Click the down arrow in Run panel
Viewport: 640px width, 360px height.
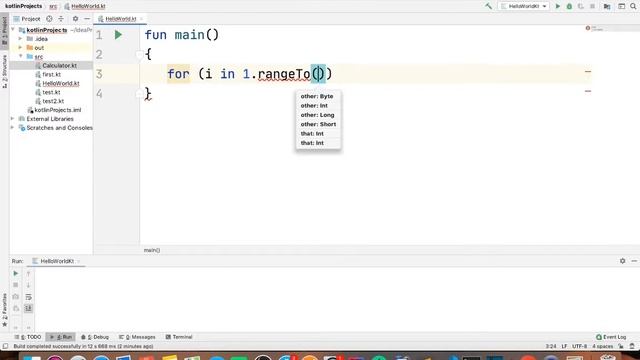(28, 285)
